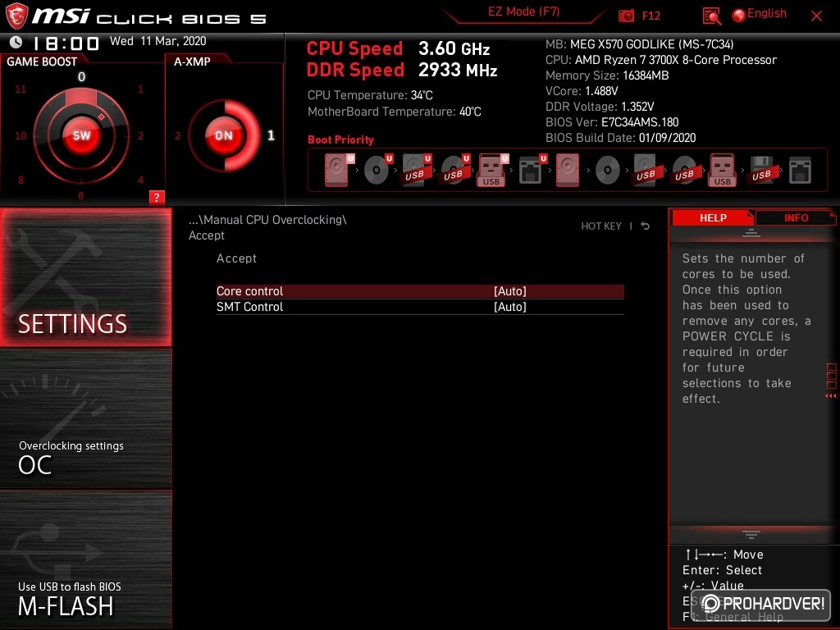Image resolution: width=840 pixels, height=630 pixels.
Task: Select the legacy CD/DVD boot icon without U badge
Action: pos(608,171)
